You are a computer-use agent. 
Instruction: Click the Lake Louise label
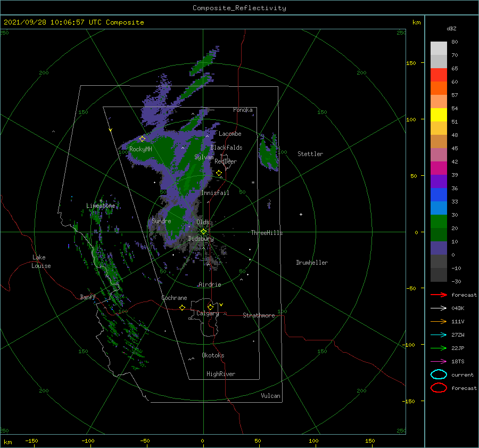pos(41,262)
